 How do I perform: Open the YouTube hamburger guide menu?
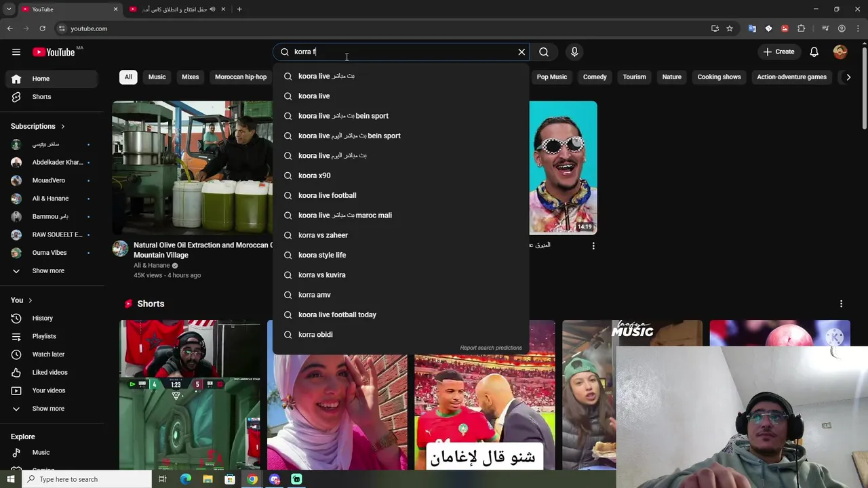coord(16,52)
